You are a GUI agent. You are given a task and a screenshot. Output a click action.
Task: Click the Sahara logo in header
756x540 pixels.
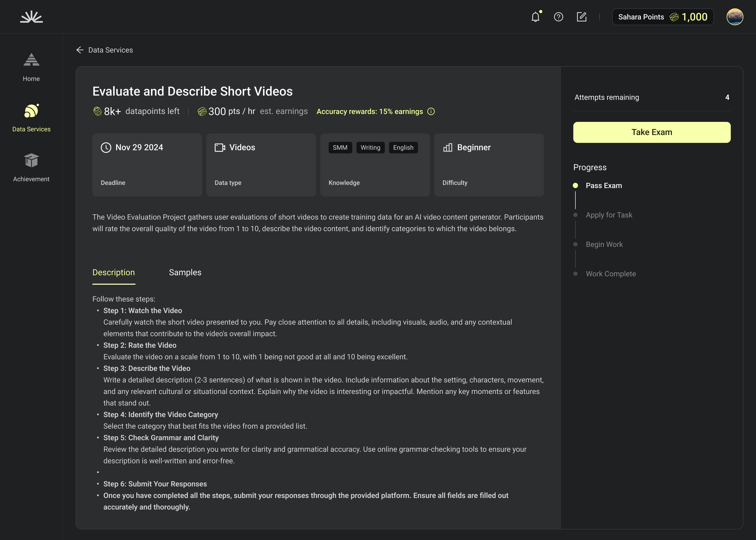click(31, 17)
